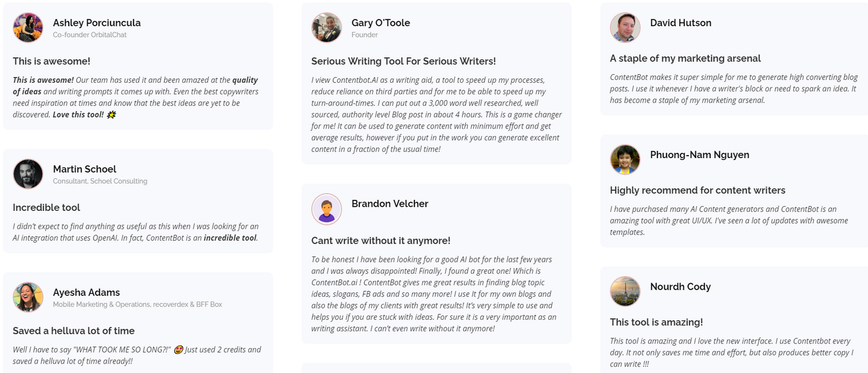This screenshot has width=868, height=373.
Task: Click Ayesha Adams' profile avatar
Action: point(28,297)
